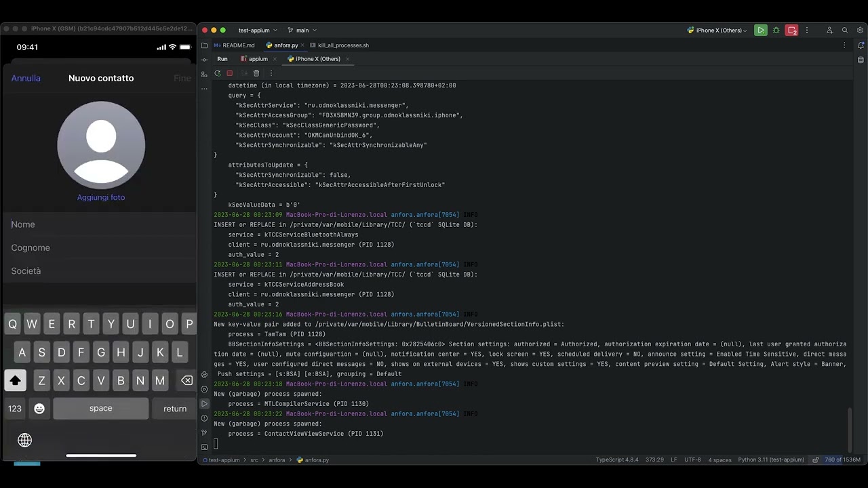
Task: Click memory indicator 760 of 1536M
Action: click(842, 460)
